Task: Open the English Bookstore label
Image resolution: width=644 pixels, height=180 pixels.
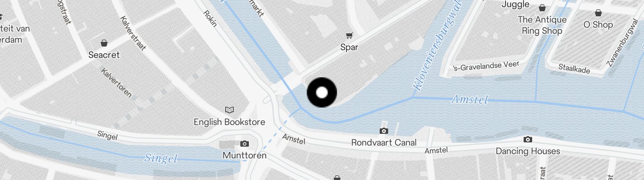Action: (x=230, y=122)
